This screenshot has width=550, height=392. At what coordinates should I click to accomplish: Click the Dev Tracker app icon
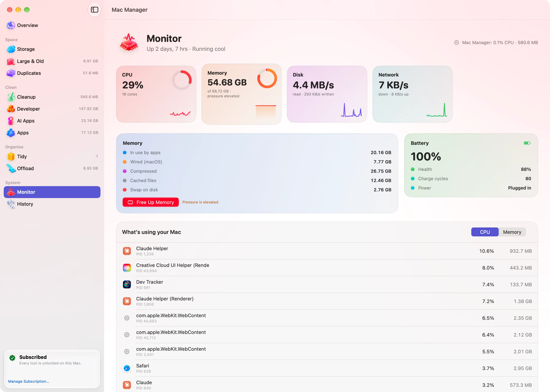pos(127,285)
